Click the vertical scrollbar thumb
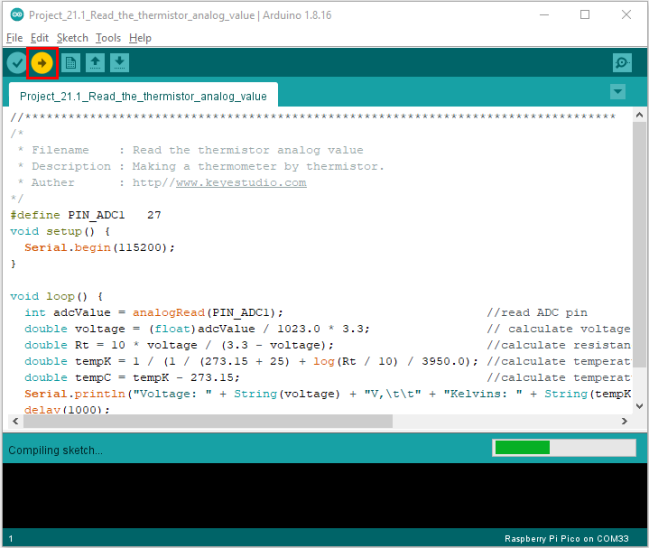 pos(639,245)
